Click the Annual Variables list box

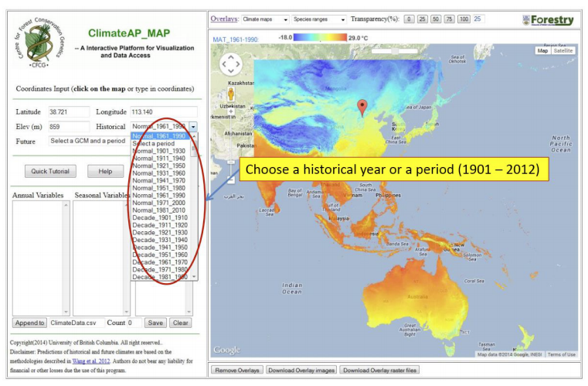tap(41, 258)
